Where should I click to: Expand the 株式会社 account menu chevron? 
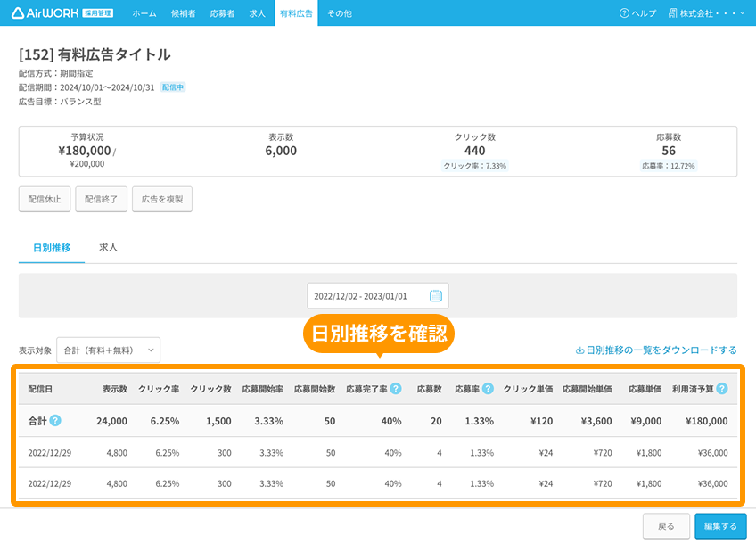click(x=743, y=13)
